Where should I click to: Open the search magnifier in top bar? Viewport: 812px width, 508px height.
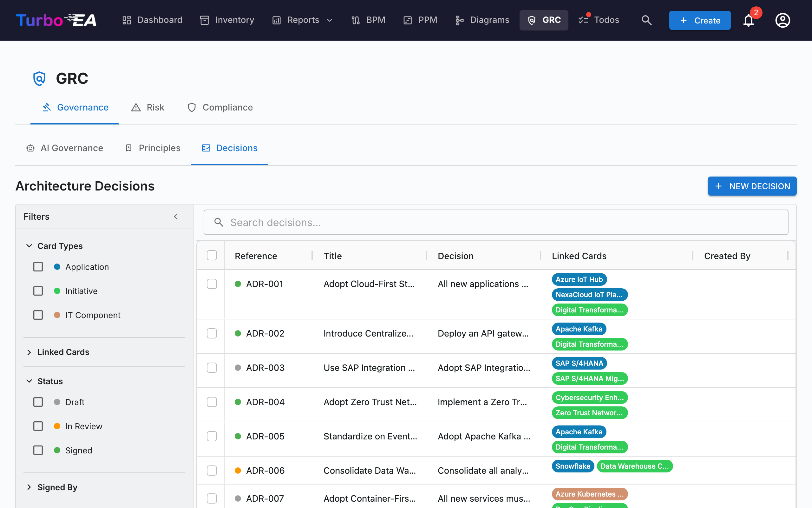click(646, 20)
